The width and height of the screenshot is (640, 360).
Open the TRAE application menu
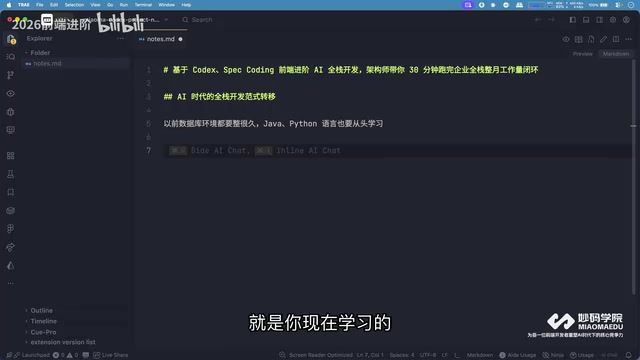tap(24, 5)
